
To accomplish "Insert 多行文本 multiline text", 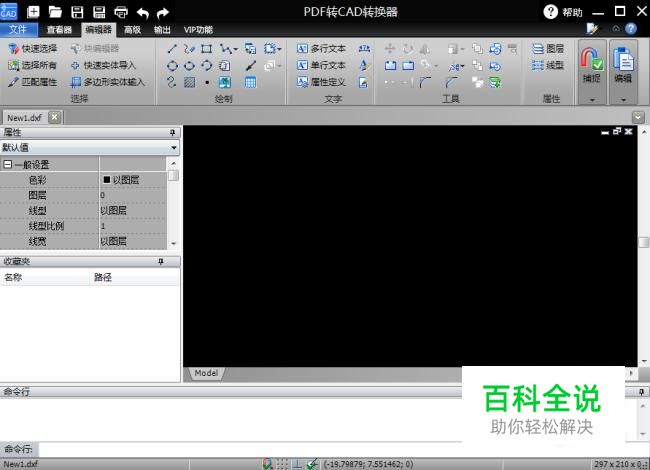I will tap(321, 48).
